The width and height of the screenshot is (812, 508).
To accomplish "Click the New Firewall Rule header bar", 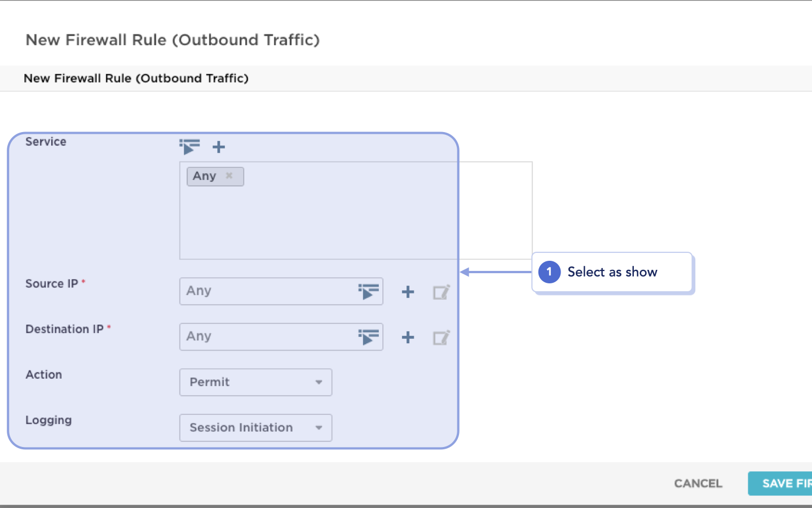I will point(136,78).
